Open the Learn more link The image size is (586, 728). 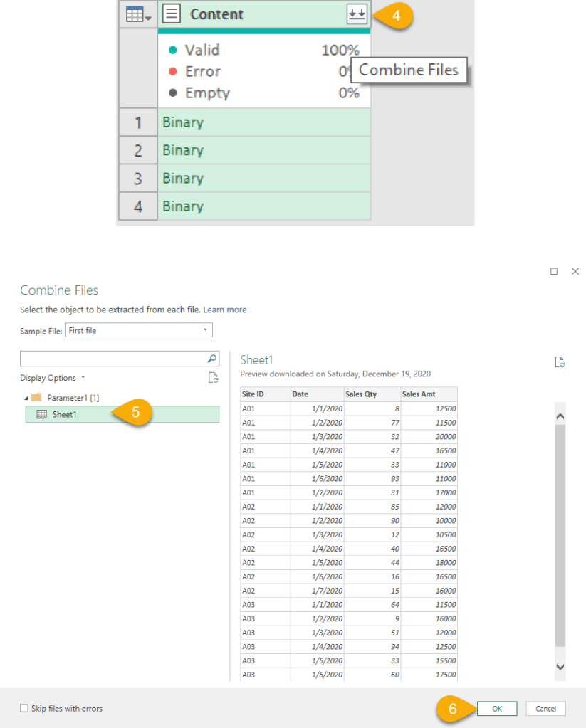point(225,310)
